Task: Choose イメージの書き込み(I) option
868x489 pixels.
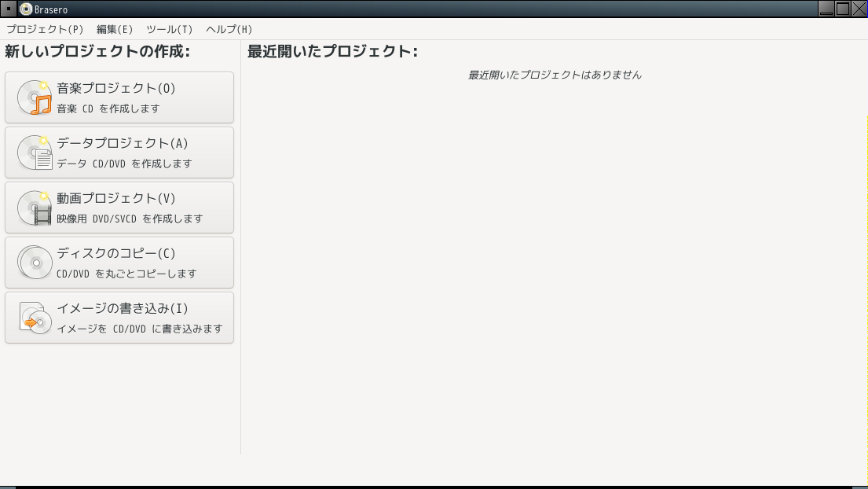Action: click(x=119, y=318)
